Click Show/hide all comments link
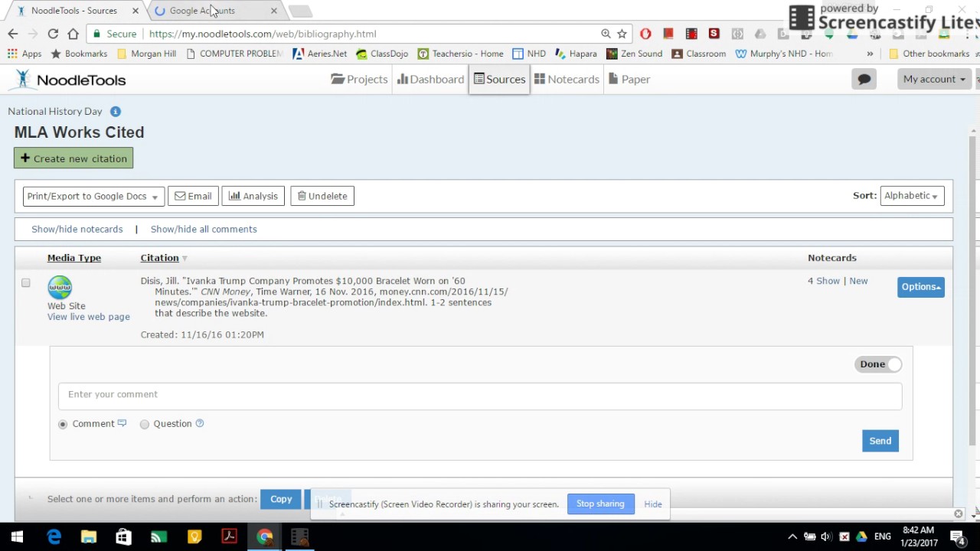The image size is (980, 551). 204,229
